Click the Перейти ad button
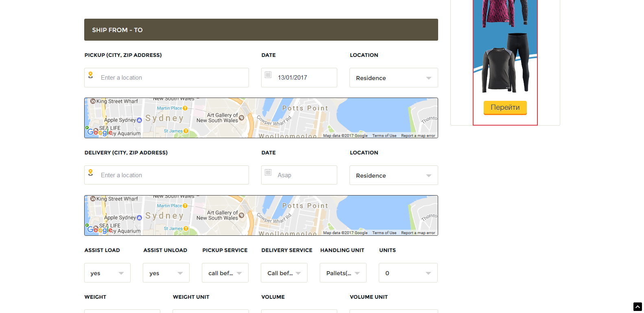This screenshot has height=313, width=644. pos(505,108)
